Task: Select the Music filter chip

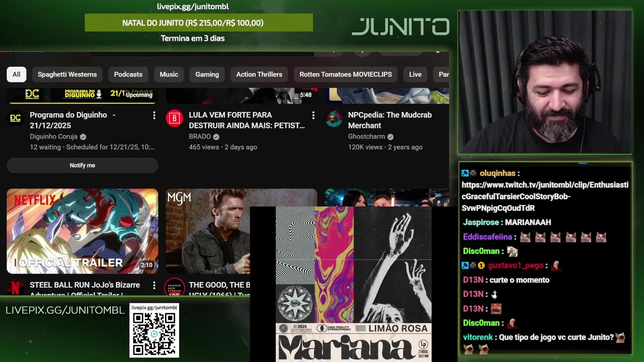Action: point(169,74)
